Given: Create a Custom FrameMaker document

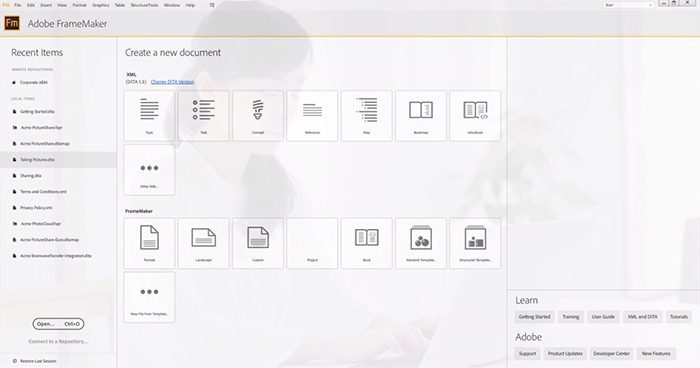Looking at the screenshot, I should (258, 243).
